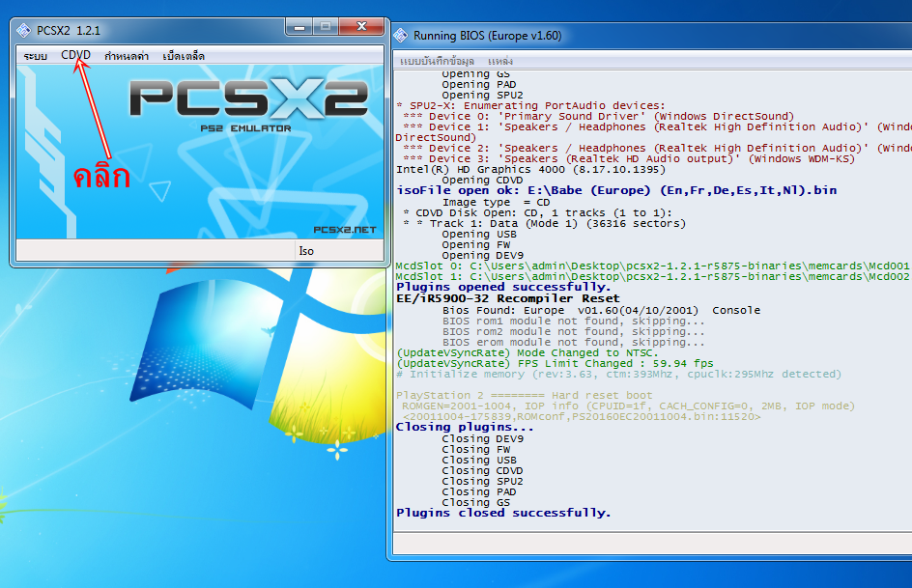
Task: Click the console window's bottom status bar
Action: (x=652, y=544)
